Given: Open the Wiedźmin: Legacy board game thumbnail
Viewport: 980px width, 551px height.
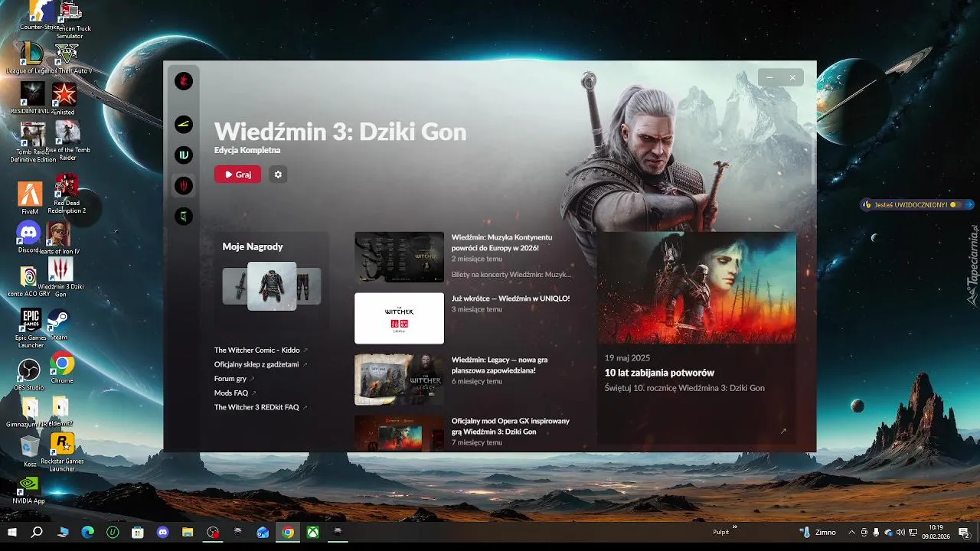Looking at the screenshot, I should [x=399, y=380].
